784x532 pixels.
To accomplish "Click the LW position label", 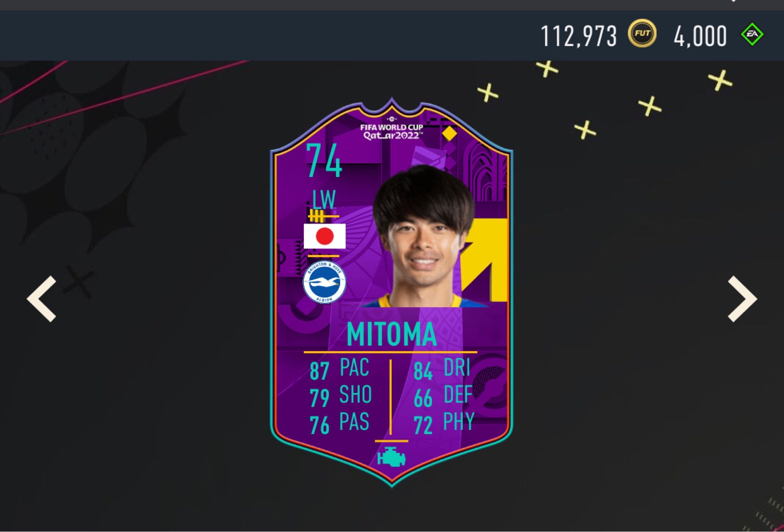I will click(324, 200).
